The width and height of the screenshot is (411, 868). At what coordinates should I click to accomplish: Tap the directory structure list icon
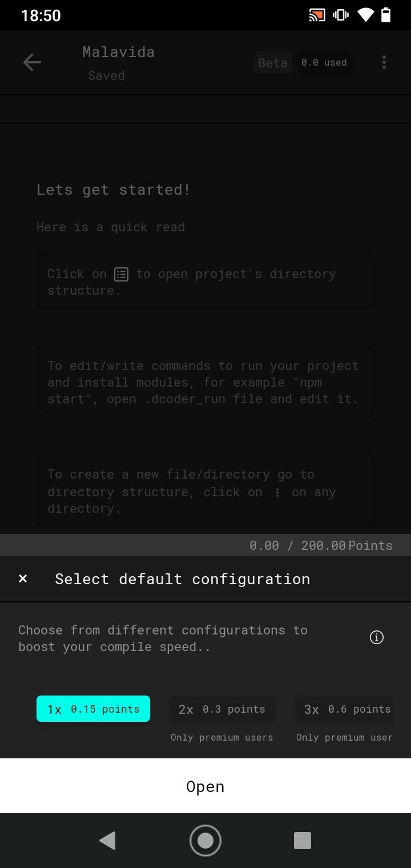pos(121,274)
